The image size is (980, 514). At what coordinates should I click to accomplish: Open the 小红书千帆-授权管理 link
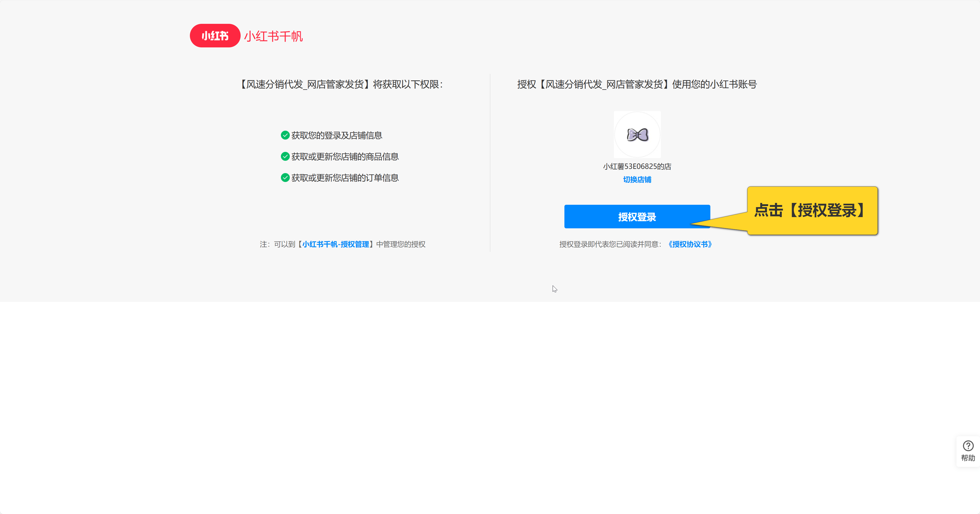click(336, 245)
